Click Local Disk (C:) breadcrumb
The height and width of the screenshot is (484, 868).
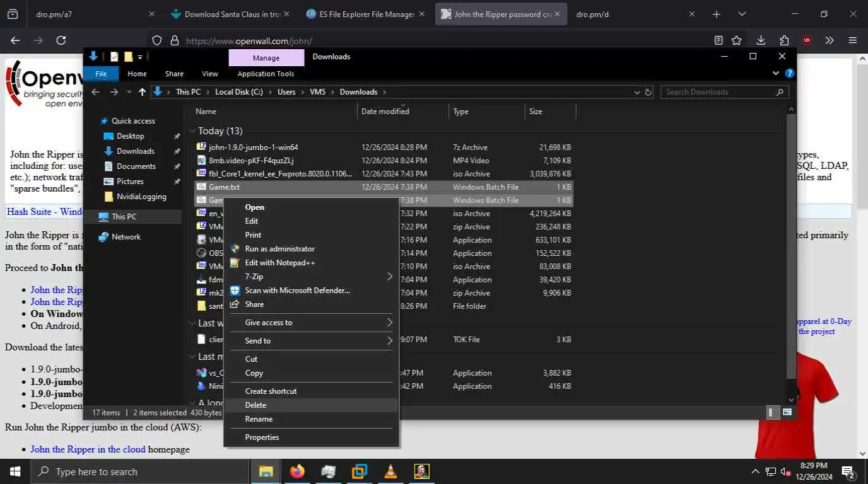[238, 92]
